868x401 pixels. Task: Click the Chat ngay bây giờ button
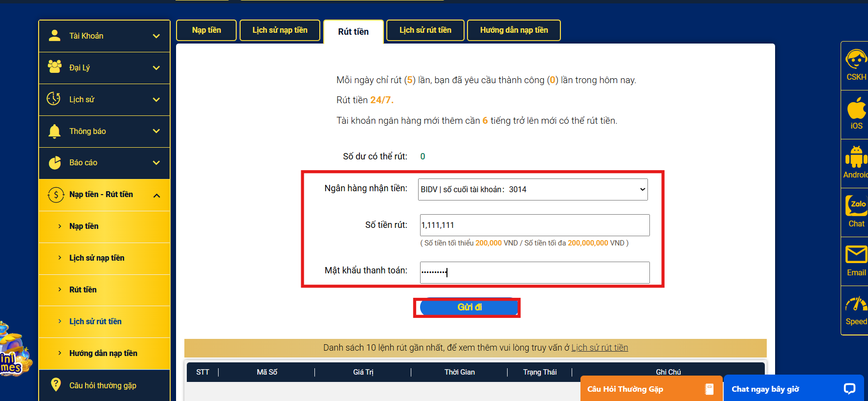click(794, 389)
